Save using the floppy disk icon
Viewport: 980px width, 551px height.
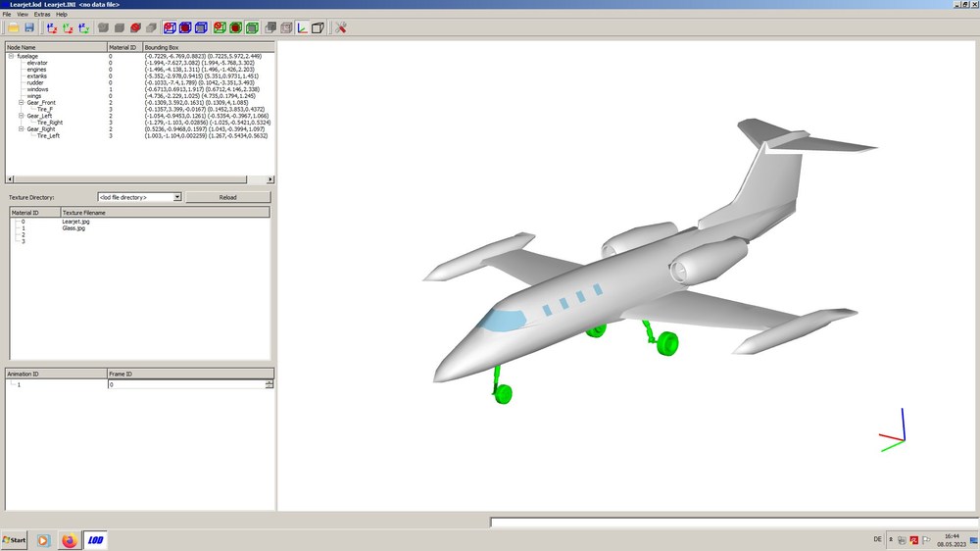click(29, 27)
